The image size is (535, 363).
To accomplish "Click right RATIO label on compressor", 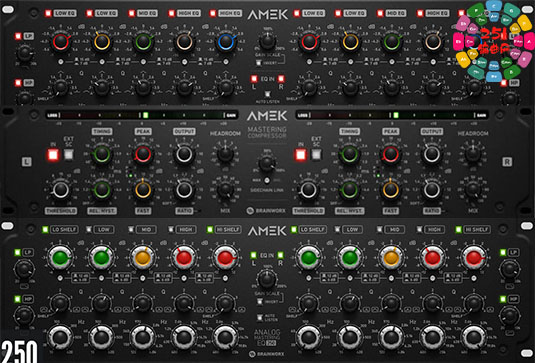I will point(432,211).
